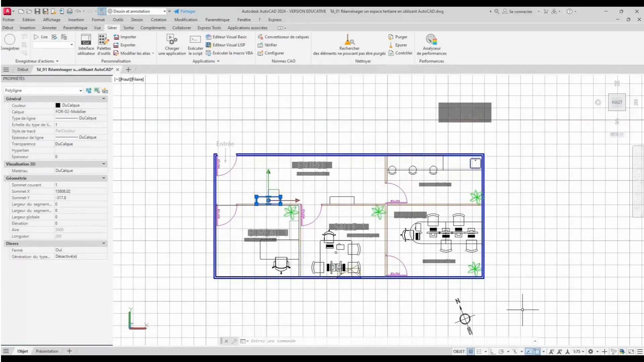Screen dimensions: 644x362
Task: Collapse the Général properties section
Action: pyautogui.click(x=104, y=99)
